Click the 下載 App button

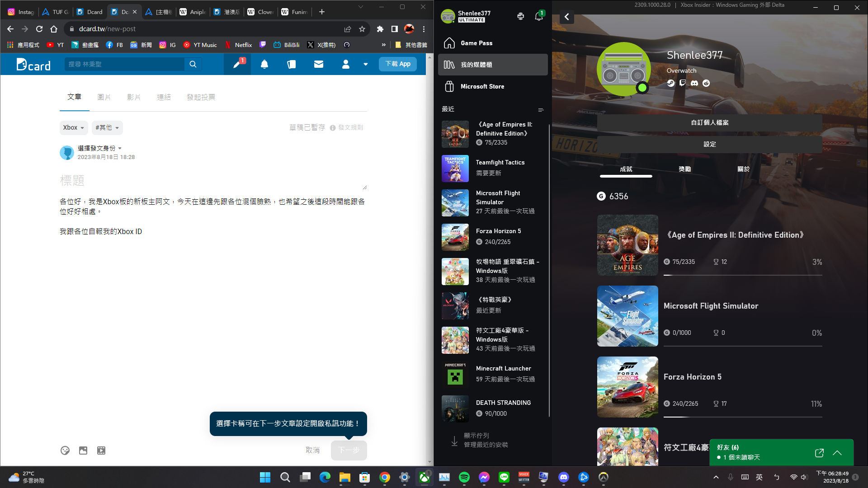398,64
